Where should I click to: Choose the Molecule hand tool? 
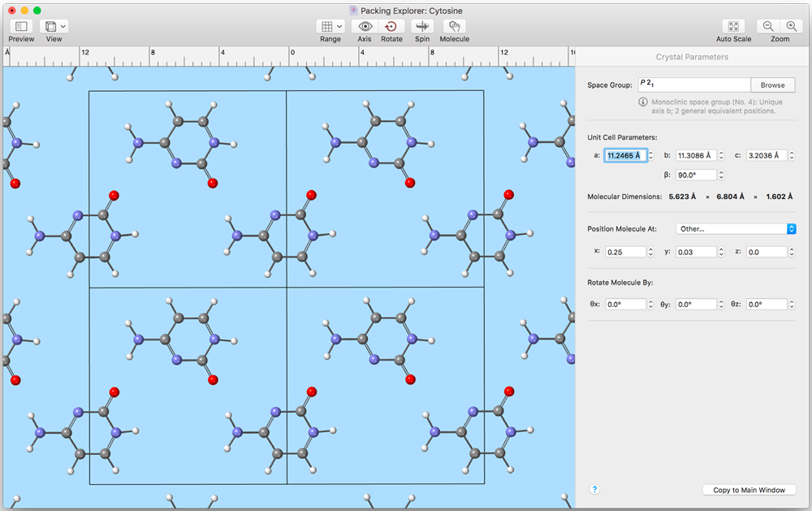tap(454, 26)
